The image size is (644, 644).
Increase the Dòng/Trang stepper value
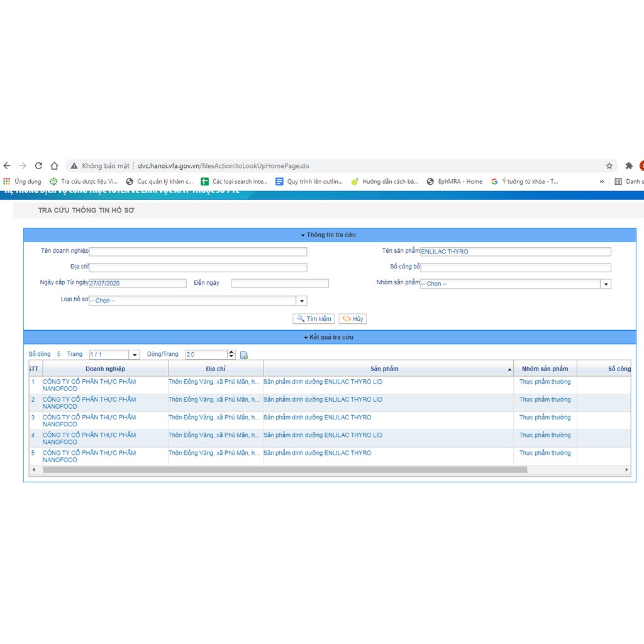pos(231,352)
